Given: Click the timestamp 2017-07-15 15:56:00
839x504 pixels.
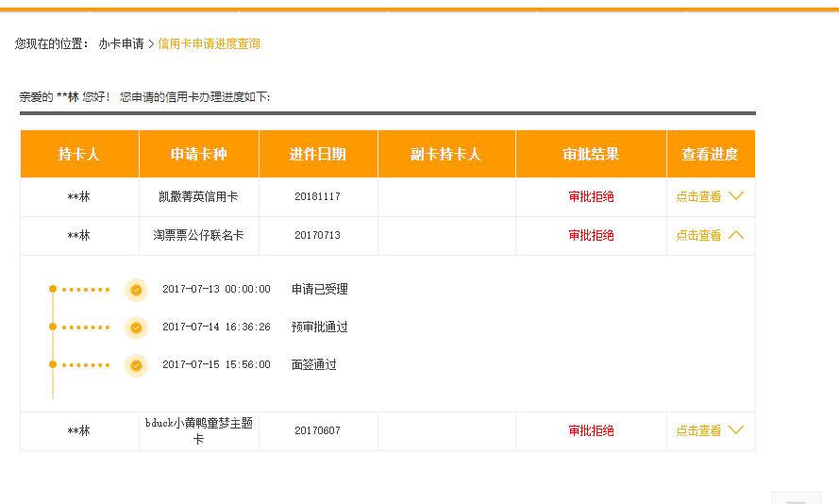Looking at the screenshot, I should [216, 364].
